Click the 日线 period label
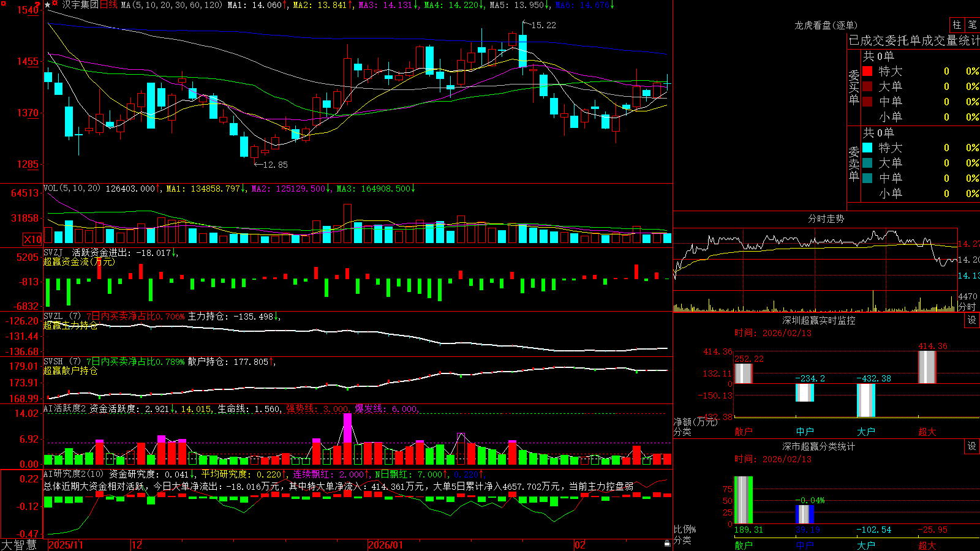The height and width of the screenshot is (551, 980). point(108,5)
